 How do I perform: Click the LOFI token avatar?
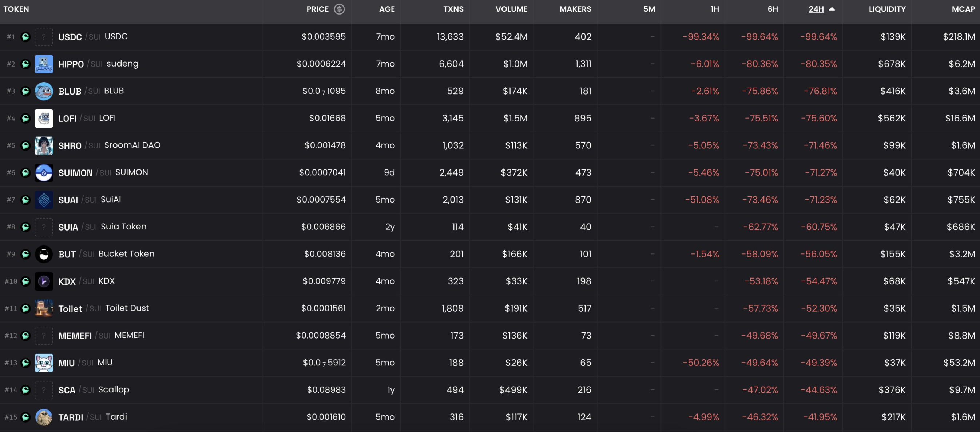point(44,118)
